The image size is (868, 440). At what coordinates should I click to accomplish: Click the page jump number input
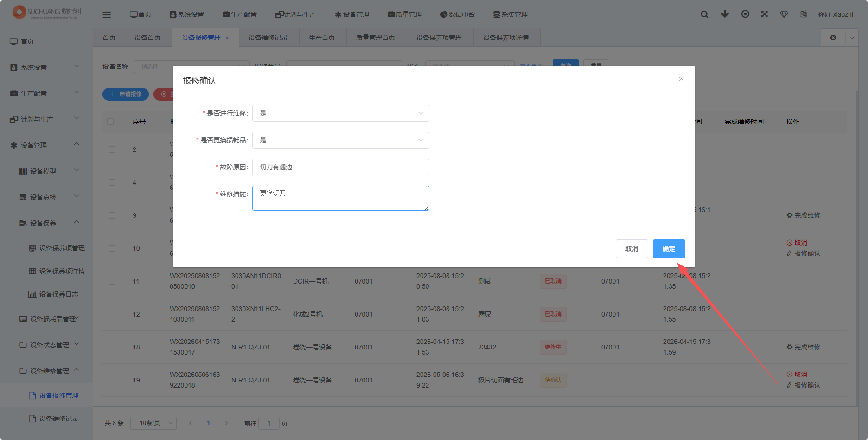pos(269,423)
